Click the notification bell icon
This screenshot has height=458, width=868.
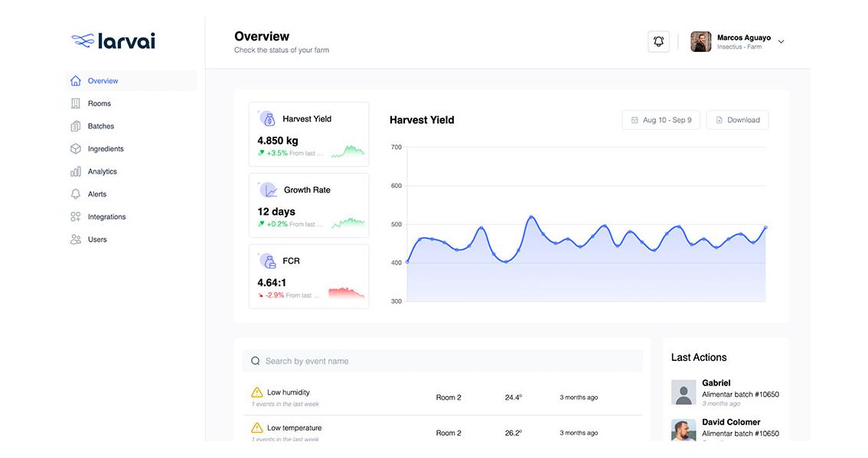coord(658,42)
